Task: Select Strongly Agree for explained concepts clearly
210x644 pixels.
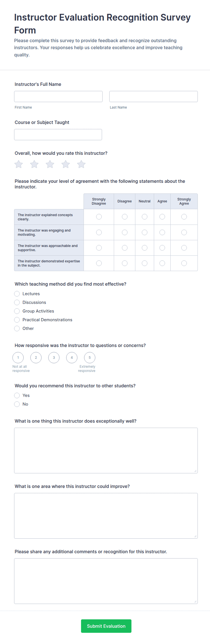Action: 184,217
